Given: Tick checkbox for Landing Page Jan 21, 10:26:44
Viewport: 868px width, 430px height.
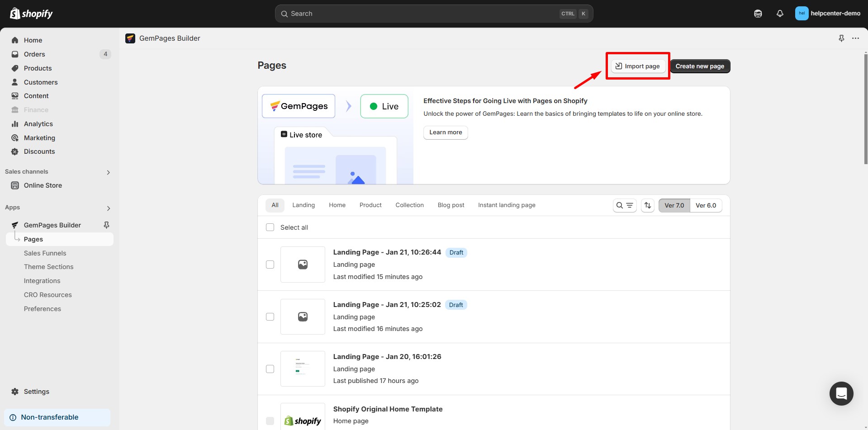Looking at the screenshot, I should click(270, 265).
